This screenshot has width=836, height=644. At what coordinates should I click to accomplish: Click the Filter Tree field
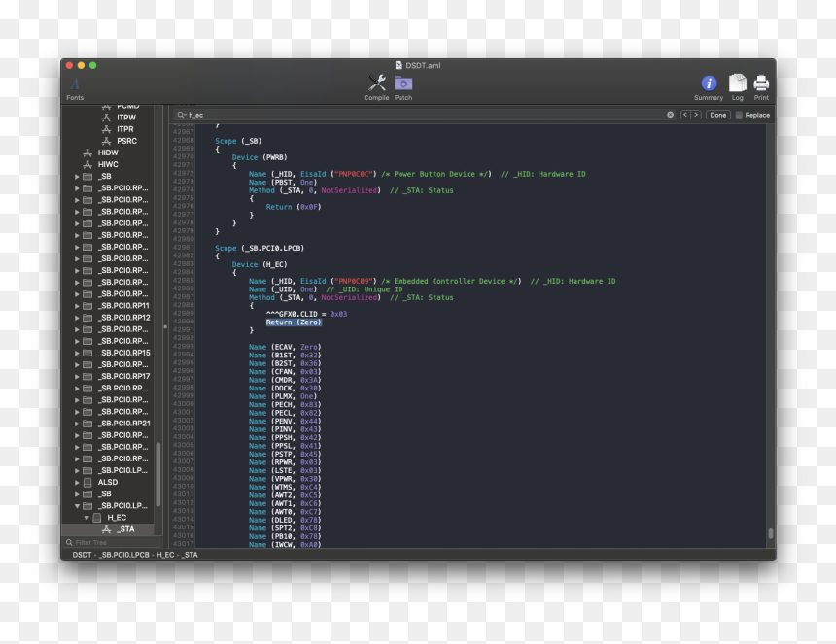coord(113,542)
